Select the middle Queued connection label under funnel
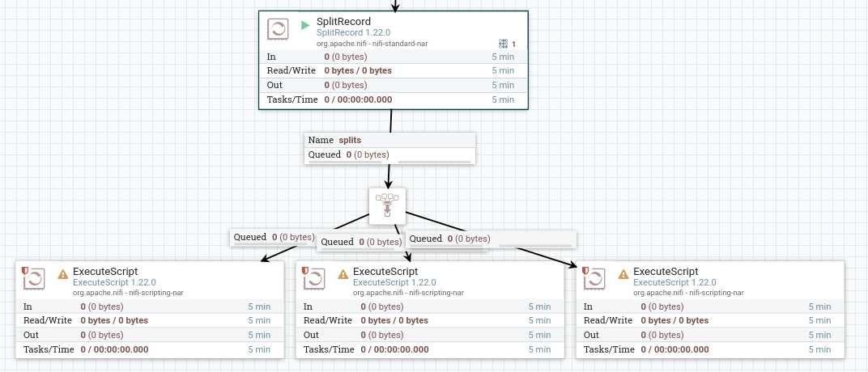 coord(360,242)
